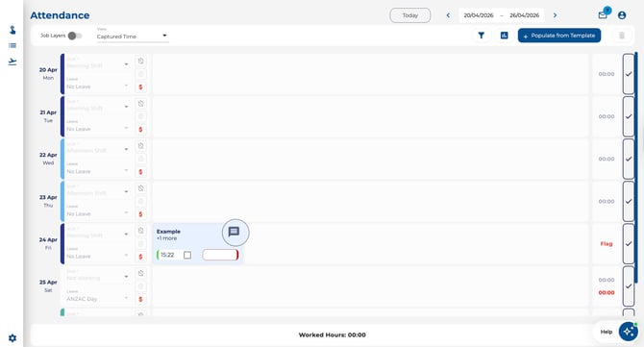Approve the 23 Apr row checkmark
The width and height of the screenshot is (644, 347).
628,201
